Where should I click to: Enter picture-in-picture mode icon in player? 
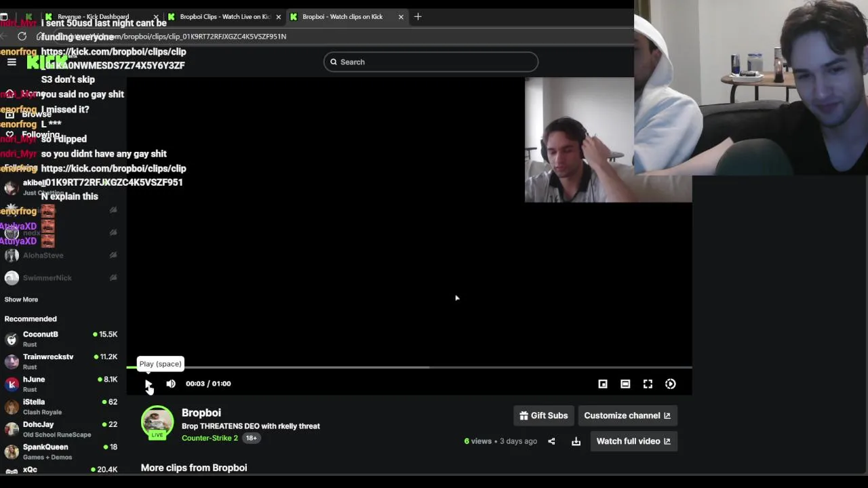point(603,384)
